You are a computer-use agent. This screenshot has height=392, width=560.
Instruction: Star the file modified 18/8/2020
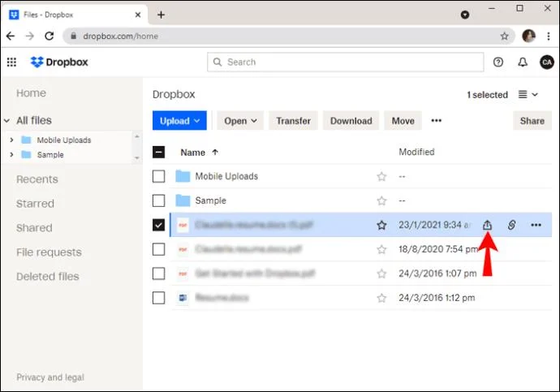pos(381,249)
